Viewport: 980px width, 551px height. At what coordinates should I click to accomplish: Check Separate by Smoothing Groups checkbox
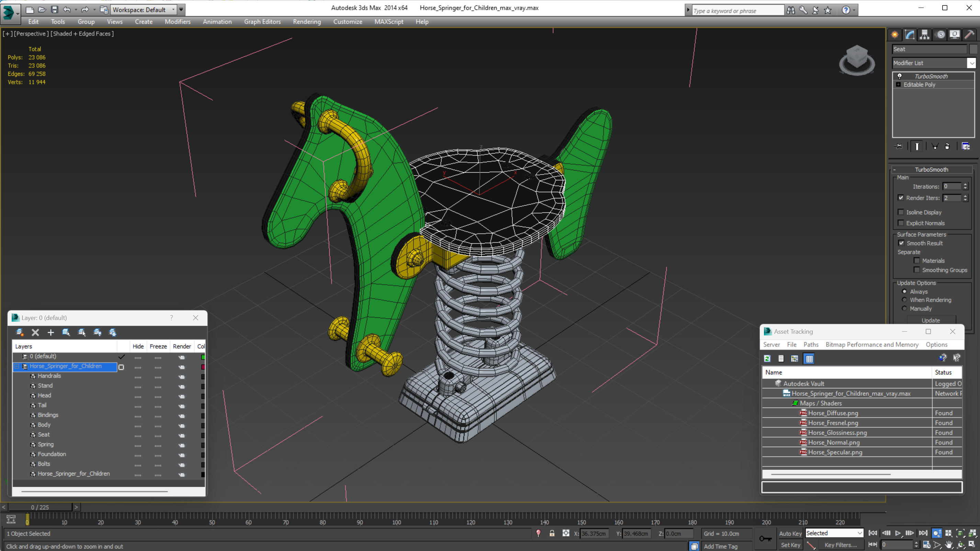[916, 269]
